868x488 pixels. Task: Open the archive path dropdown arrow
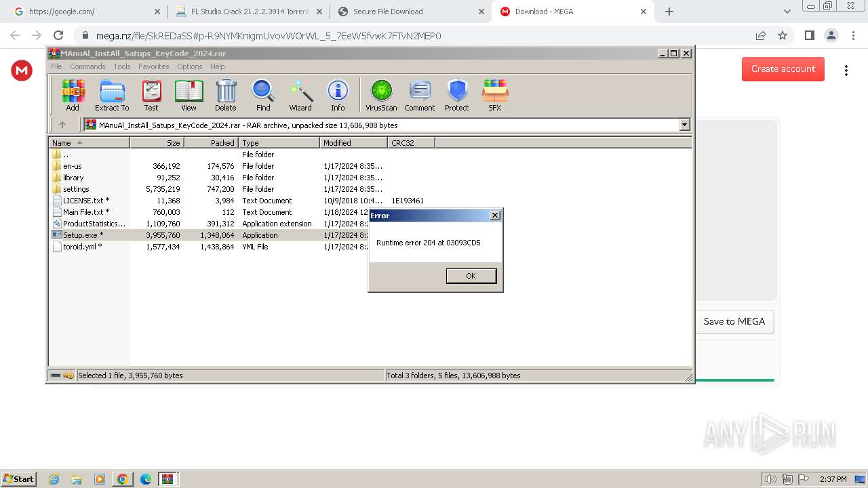[684, 125]
